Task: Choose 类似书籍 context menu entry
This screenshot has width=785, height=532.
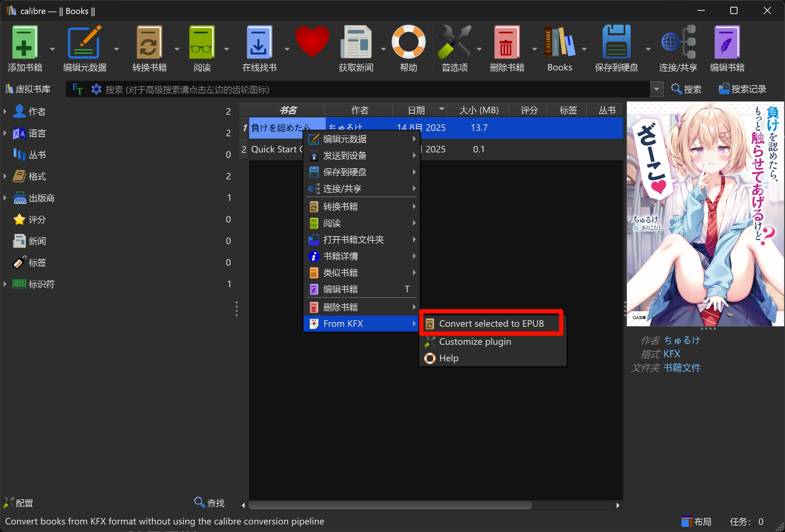Action: point(361,272)
